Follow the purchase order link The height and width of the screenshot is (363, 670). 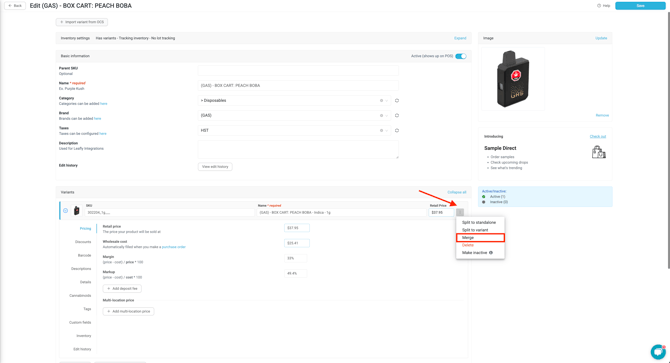click(173, 247)
